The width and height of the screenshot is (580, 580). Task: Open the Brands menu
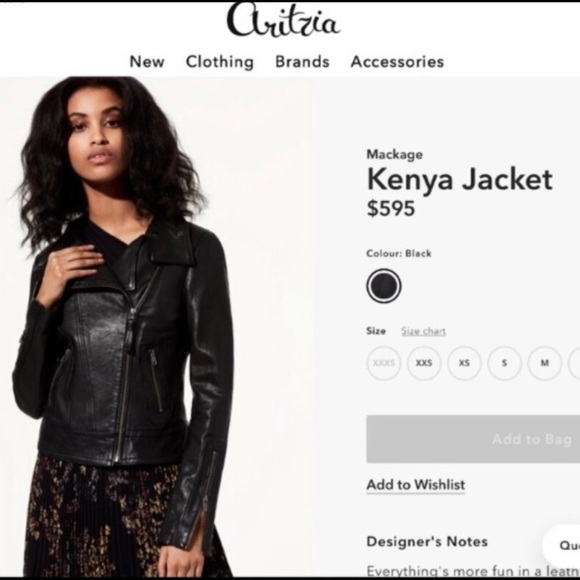click(302, 61)
